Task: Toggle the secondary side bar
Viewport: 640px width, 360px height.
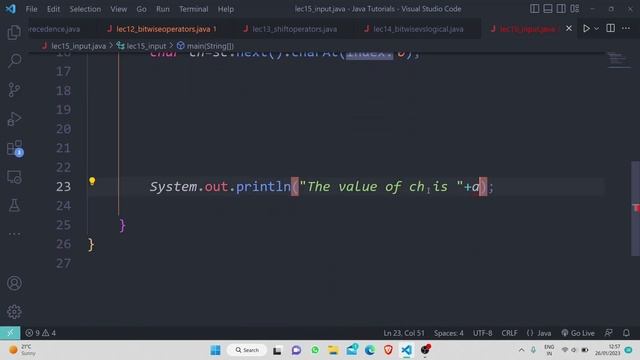Action: pyautogui.click(x=561, y=9)
